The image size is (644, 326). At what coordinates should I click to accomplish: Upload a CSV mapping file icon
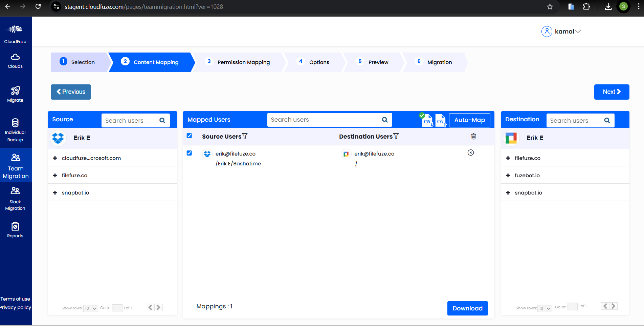[x=441, y=120]
